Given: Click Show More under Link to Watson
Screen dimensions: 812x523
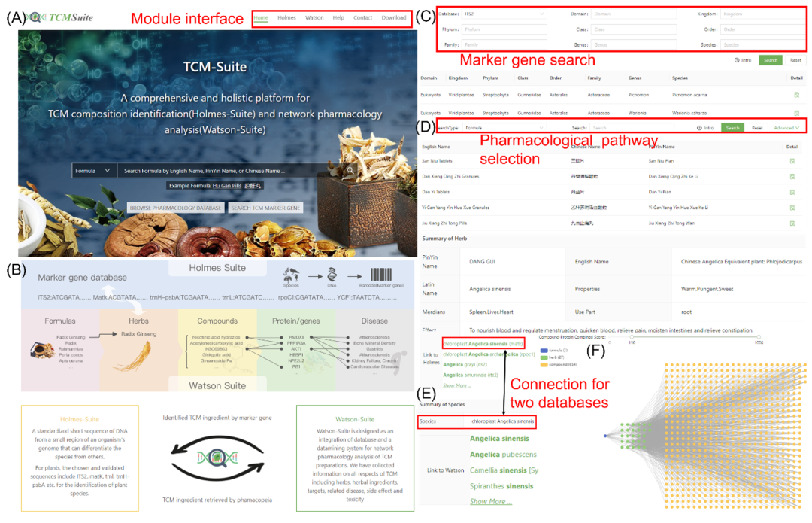Looking at the screenshot, I should coord(490,501).
